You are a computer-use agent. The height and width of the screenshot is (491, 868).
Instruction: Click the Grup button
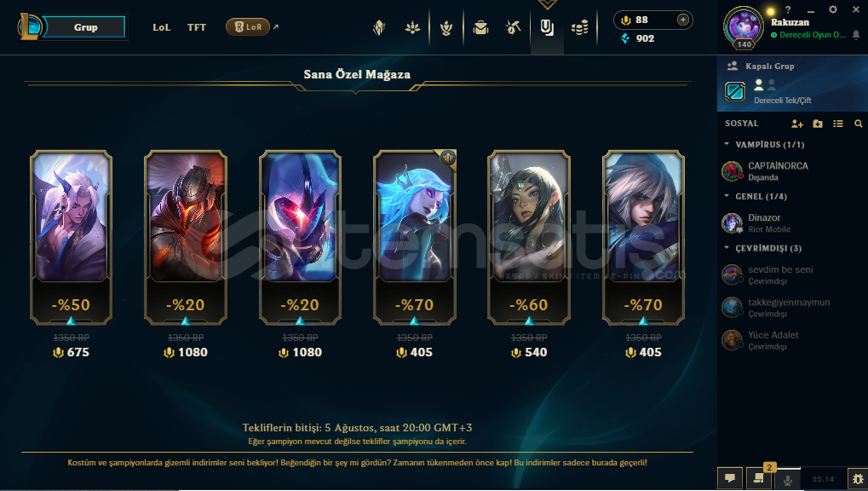84,27
